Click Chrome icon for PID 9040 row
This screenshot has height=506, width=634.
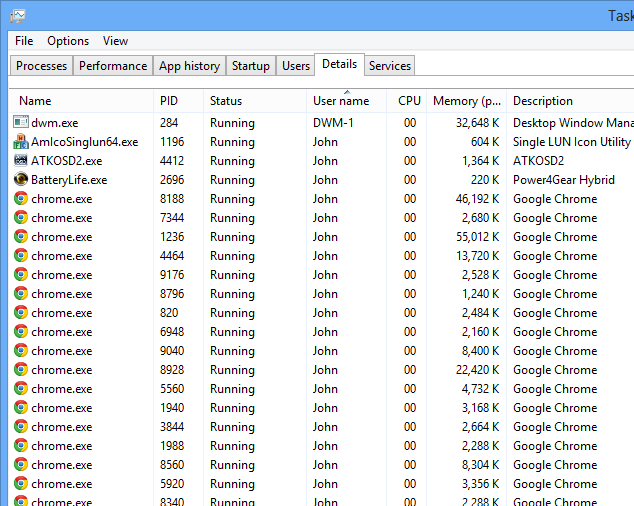(21, 350)
